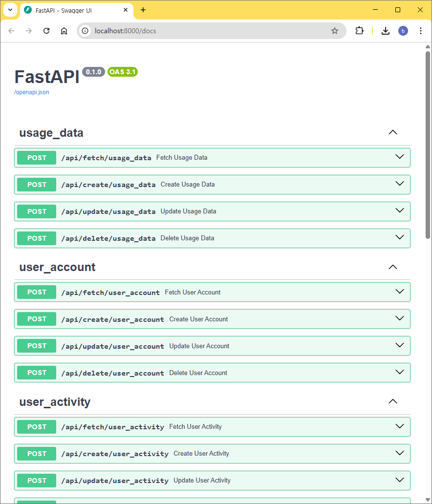The image size is (432, 504).
Task: Close the FastAPI - Swagger UI tab
Action: [126, 10]
